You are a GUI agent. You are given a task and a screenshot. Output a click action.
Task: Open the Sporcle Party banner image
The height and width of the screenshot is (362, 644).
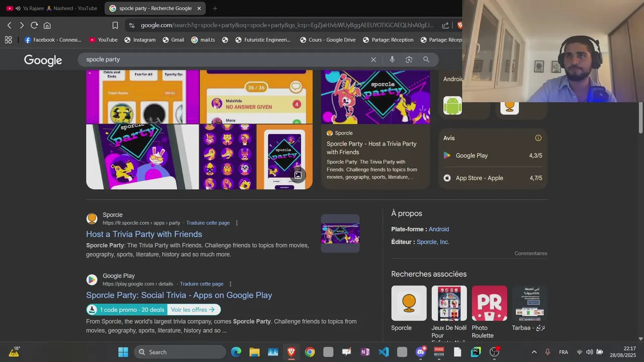pos(375,97)
